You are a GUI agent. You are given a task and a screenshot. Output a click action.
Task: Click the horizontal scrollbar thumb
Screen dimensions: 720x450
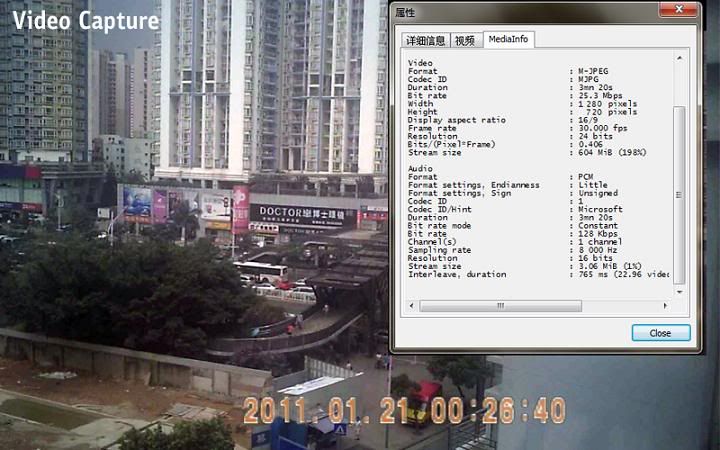(501, 306)
